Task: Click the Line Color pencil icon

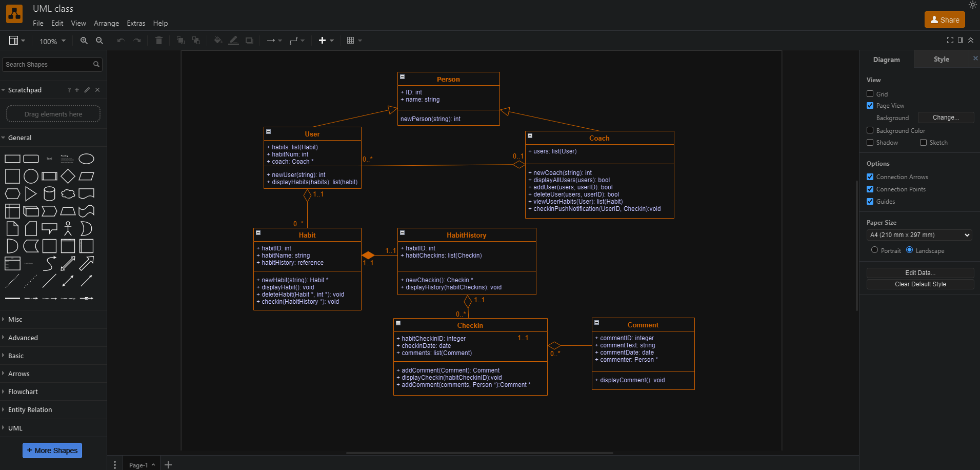Action: pos(234,41)
